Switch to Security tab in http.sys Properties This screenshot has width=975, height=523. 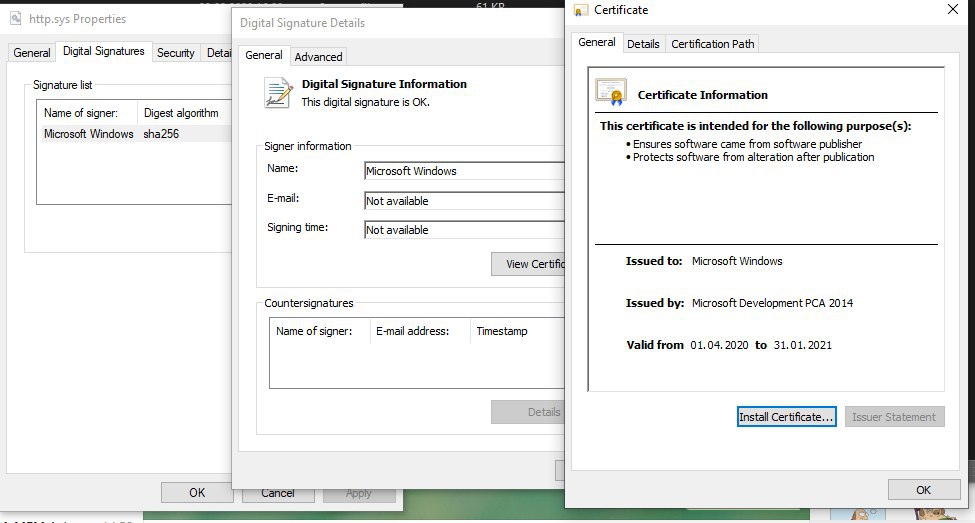pos(175,53)
